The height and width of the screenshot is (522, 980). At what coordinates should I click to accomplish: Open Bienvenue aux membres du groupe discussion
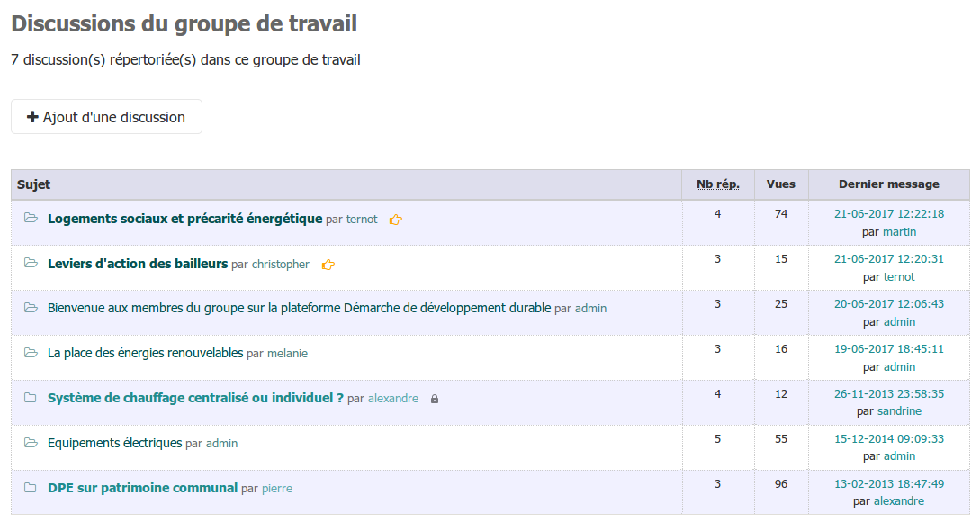[x=300, y=308]
